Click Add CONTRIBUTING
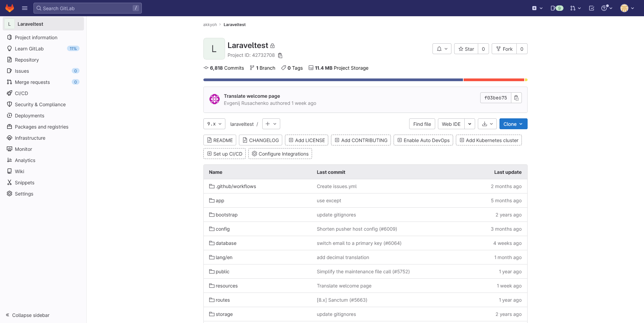 pos(361,140)
